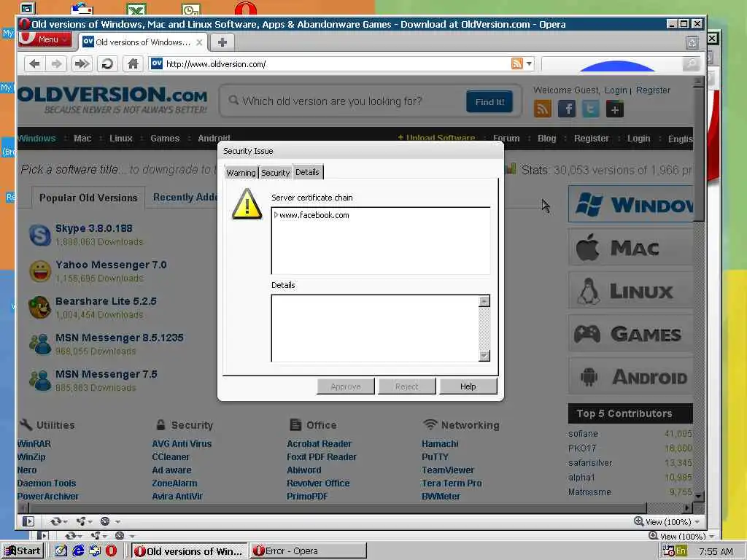Click the Details box scroll down arrow
Image resolution: width=747 pixels, height=560 pixels.
484,355
